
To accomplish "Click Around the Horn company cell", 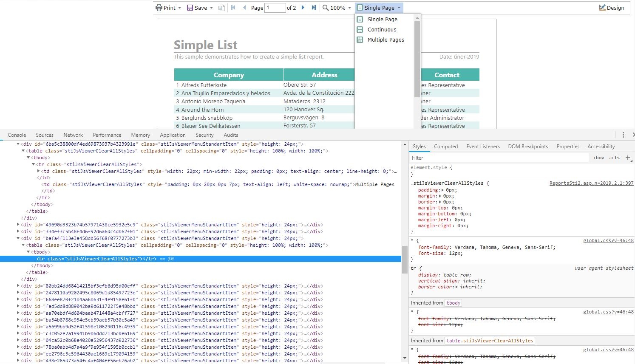I will [x=202, y=110].
